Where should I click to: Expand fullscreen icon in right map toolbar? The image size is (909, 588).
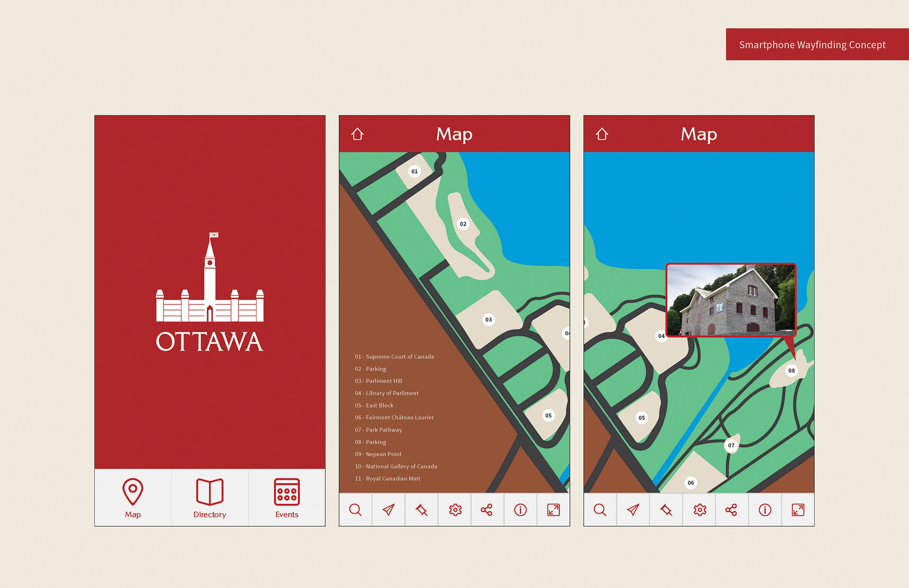click(x=798, y=510)
